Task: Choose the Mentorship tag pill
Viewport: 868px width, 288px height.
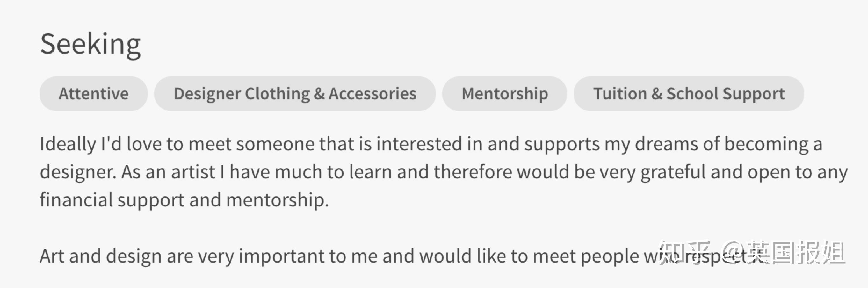Action: click(x=504, y=94)
